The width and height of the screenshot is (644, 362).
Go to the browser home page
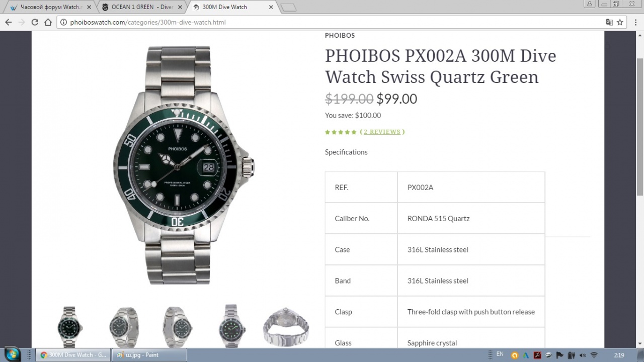coord(48,22)
